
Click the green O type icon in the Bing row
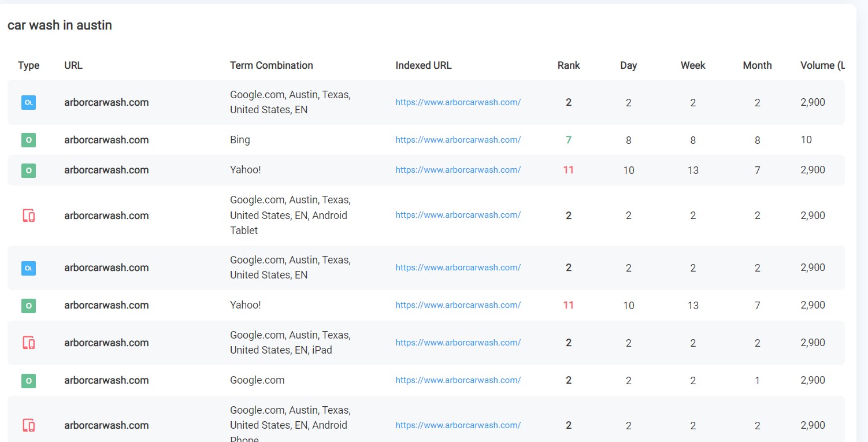coord(28,140)
